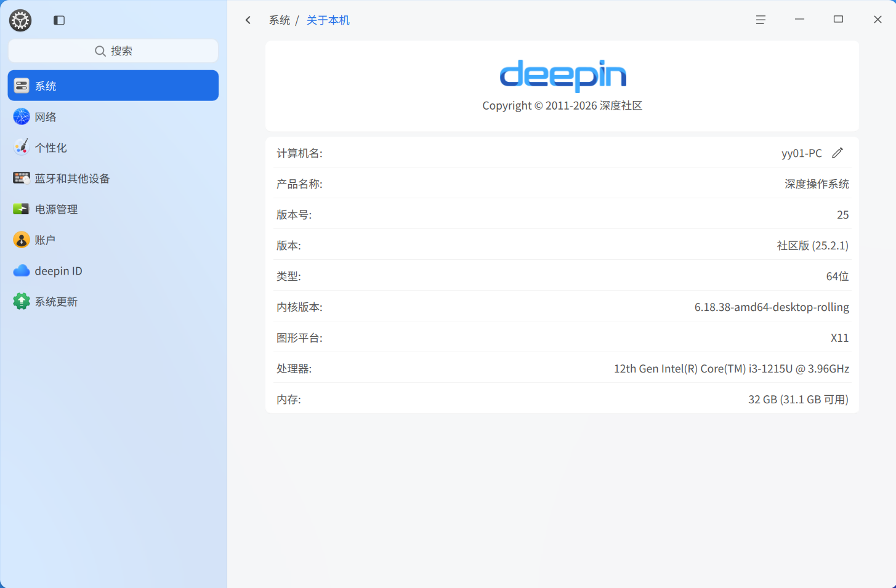
Task: Open 网络 settings category
Action: pyautogui.click(x=113, y=116)
